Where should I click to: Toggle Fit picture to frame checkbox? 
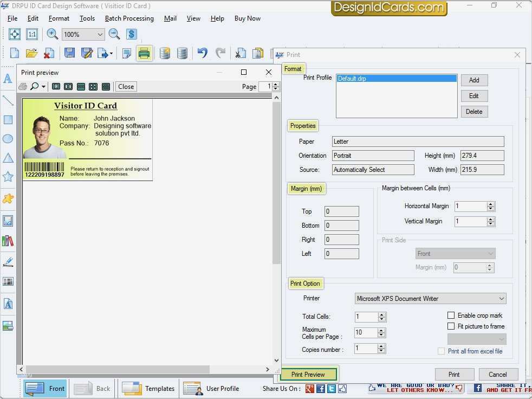(451, 326)
